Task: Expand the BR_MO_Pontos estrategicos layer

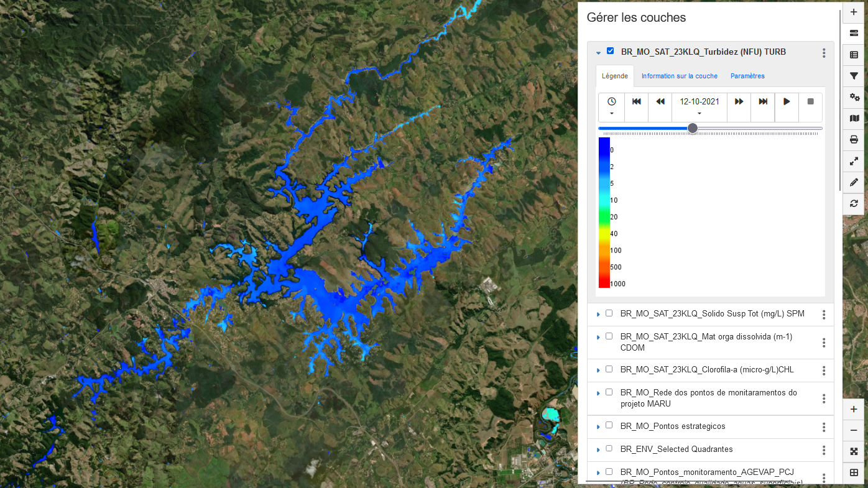Action: coord(598,426)
